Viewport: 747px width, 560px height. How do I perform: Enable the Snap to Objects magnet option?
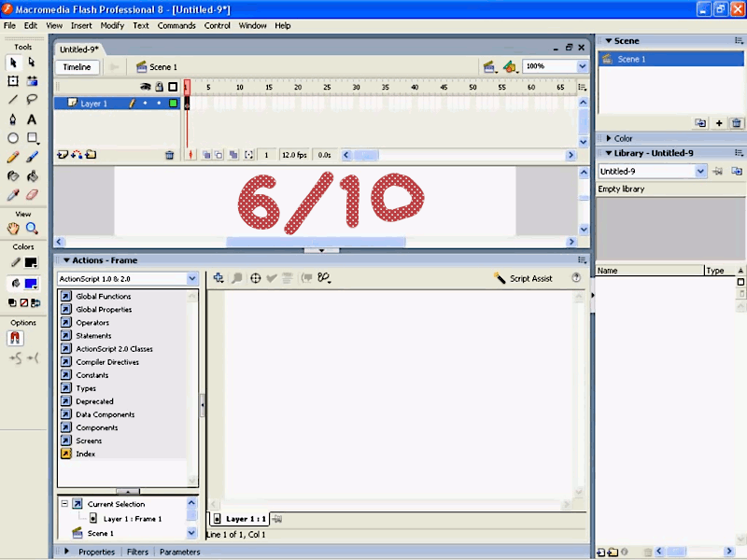15,338
